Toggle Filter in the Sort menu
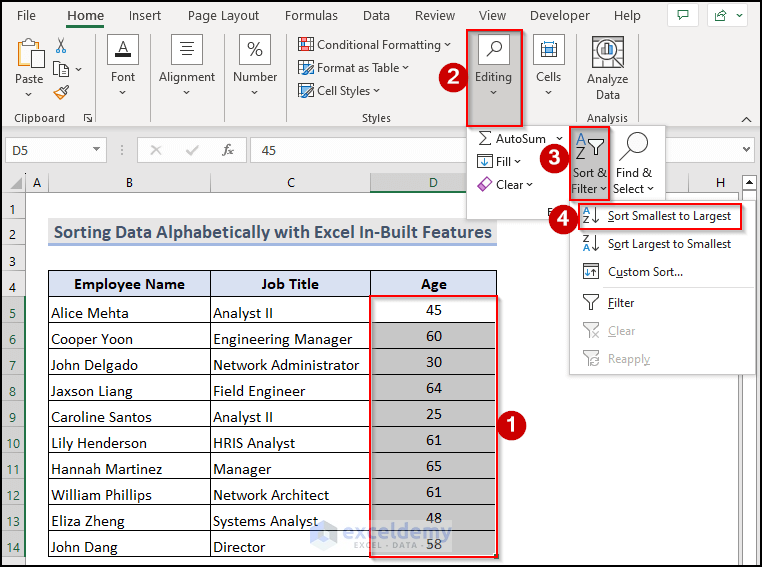This screenshot has width=762, height=567. point(620,302)
